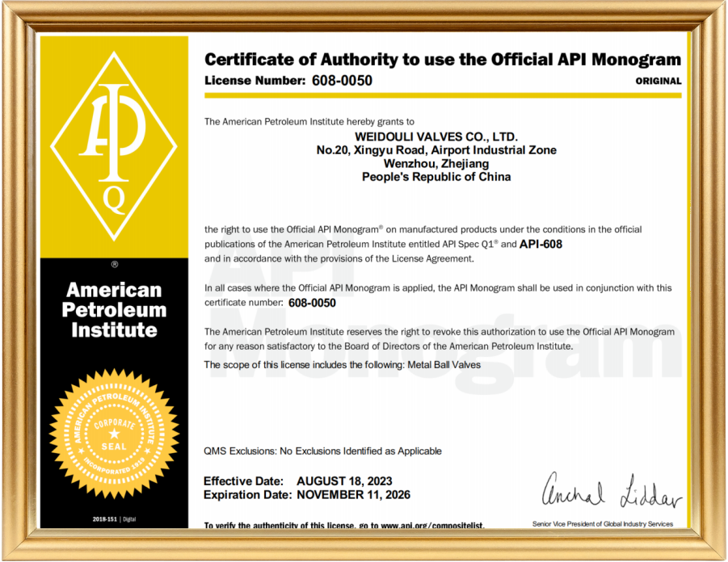Click the 'certificate number:' label
Screen dimensions: 728x562
[x=244, y=303]
